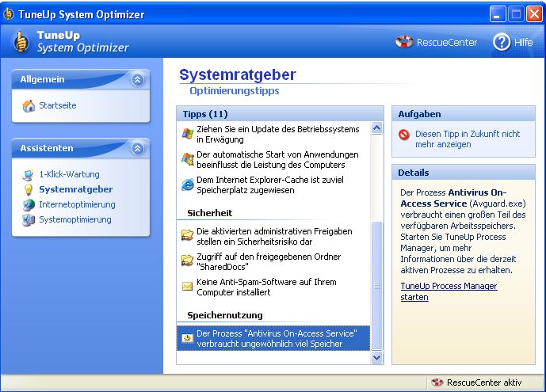The image size is (546, 392).
Task: Open RescueCenter text link in header
Action: click(x=447, y=43)
